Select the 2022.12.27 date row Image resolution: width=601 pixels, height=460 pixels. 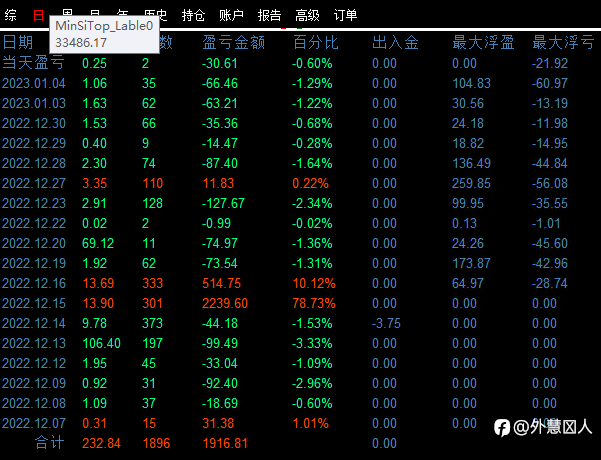tap(34, 183)
